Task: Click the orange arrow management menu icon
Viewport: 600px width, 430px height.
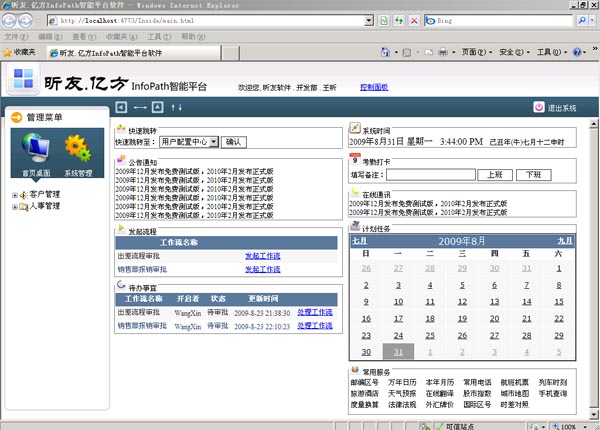Action: click(x=16, y=117)
